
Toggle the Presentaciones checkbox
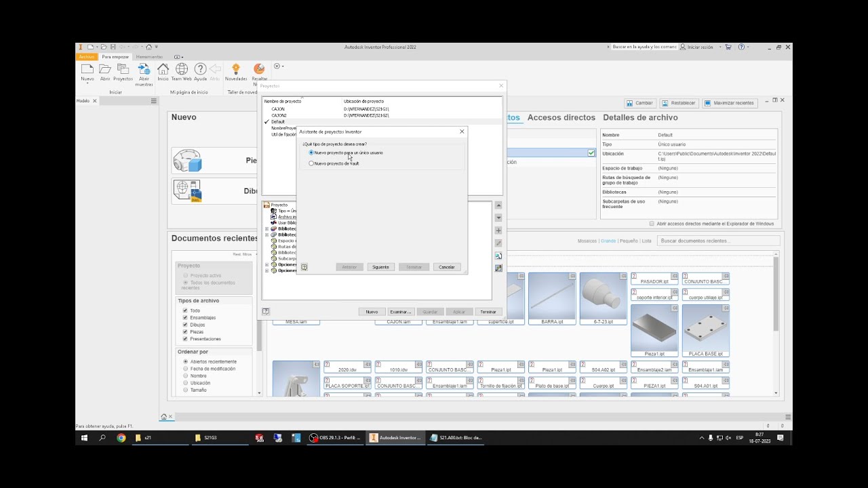coord(185,339)
